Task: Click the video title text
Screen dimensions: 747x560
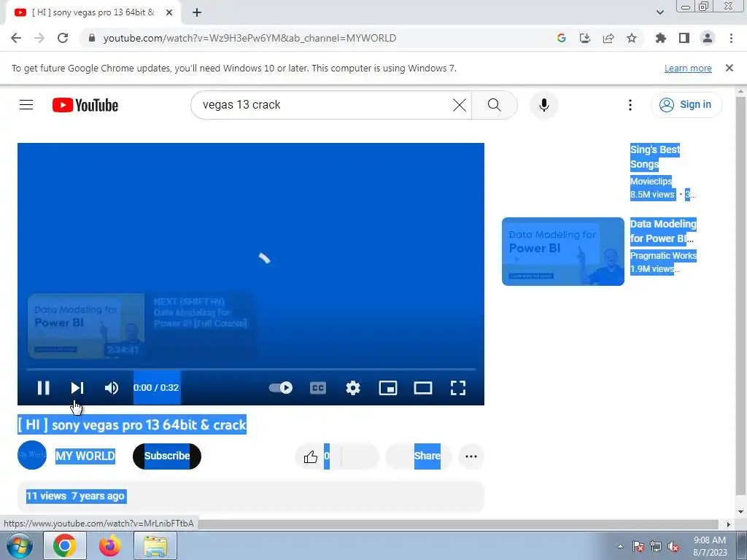Action: (132, 424)
